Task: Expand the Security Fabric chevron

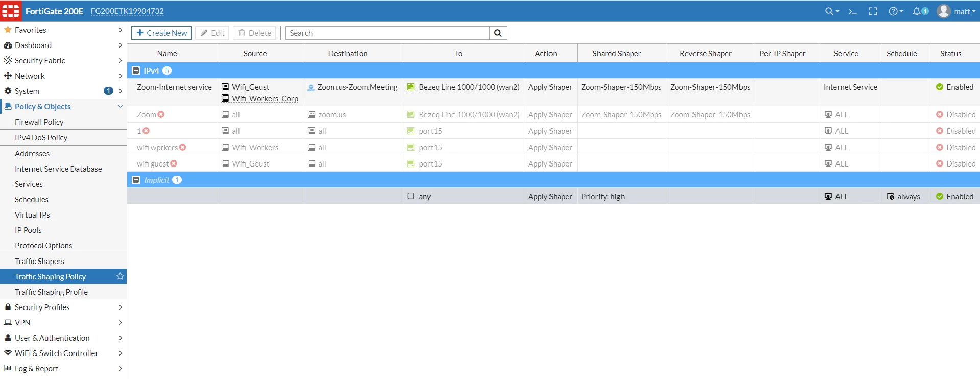Action: pos(120,60)
